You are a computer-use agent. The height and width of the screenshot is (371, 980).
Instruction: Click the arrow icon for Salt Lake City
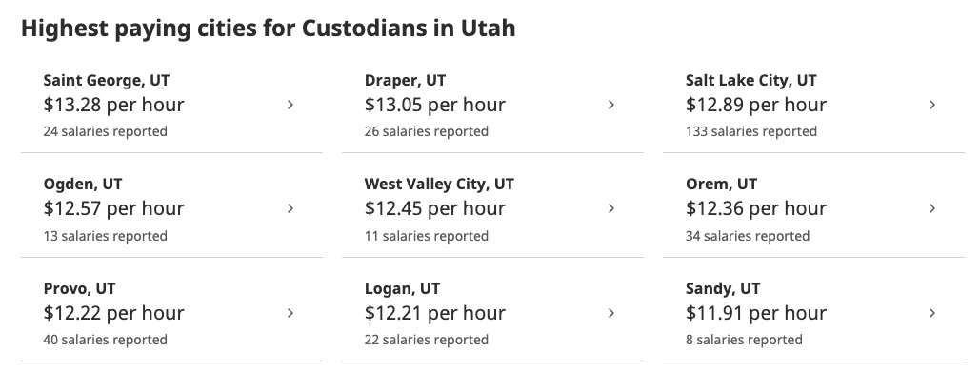[931, 105]
